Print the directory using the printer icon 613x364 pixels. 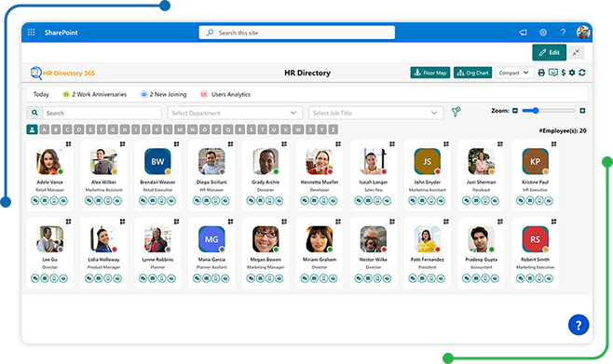tap(541, 73)
